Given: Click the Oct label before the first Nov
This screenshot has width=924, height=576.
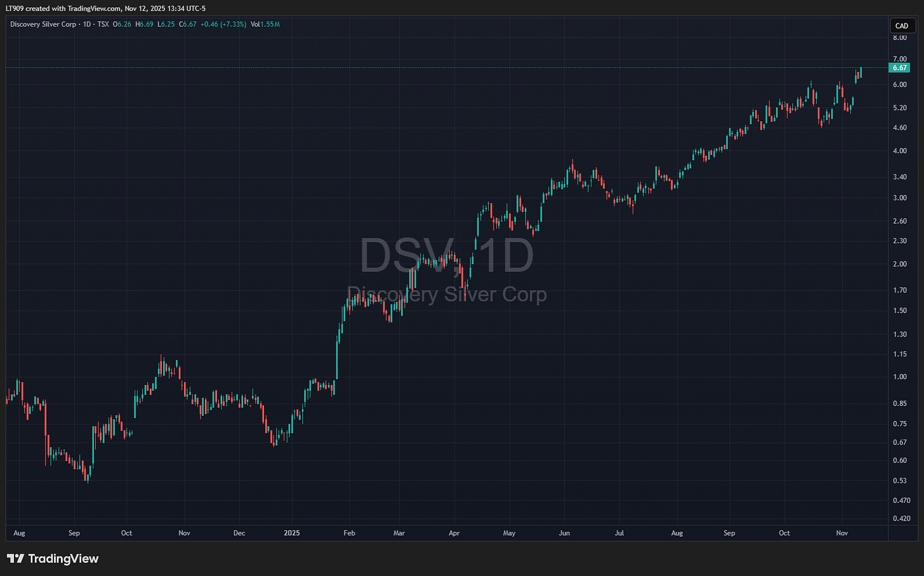Looking at the screenshot, I should pos(126,533).
